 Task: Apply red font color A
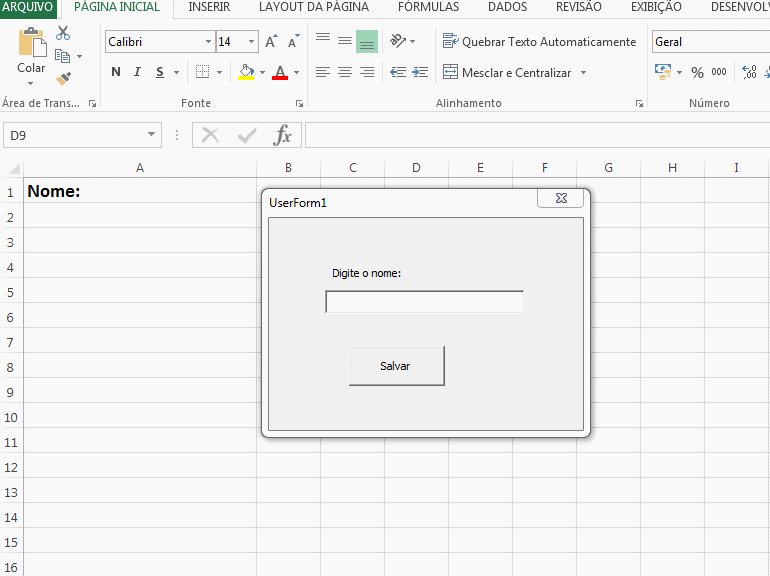click(280, 72)
